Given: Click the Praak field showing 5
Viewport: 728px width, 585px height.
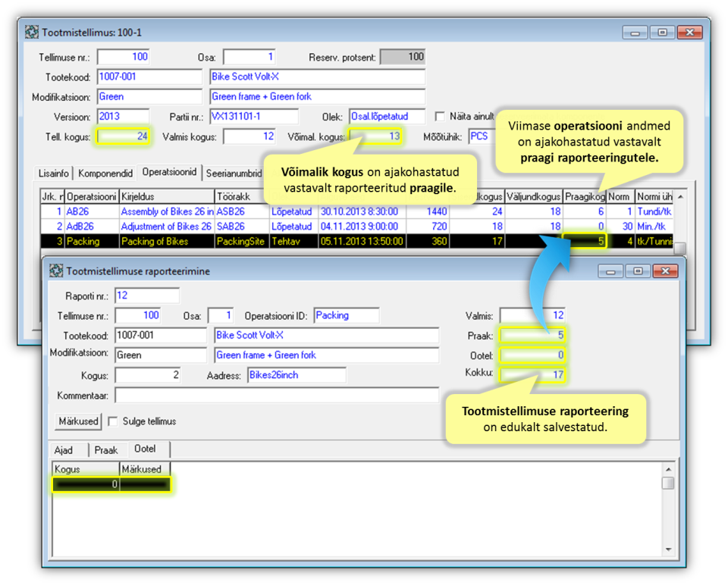Looking at the screenshot, I should pyautogui.click(x=532, y=335).
